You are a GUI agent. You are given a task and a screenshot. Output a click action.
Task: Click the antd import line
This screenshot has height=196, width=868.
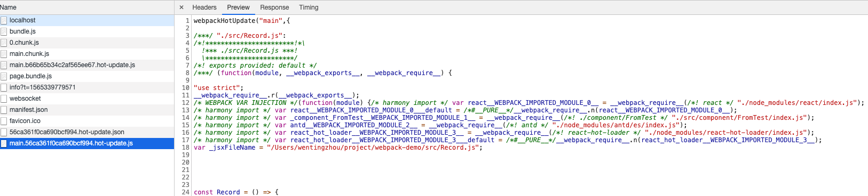point(440,125)
